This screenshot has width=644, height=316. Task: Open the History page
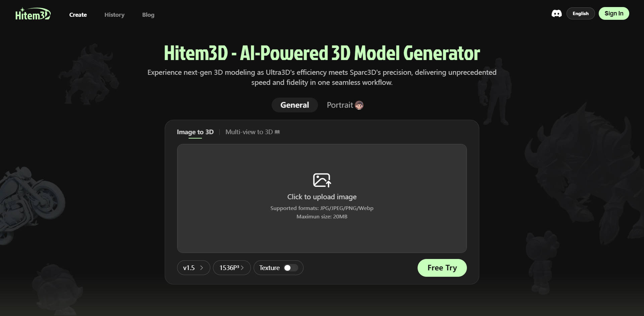(x=114, y=15)
